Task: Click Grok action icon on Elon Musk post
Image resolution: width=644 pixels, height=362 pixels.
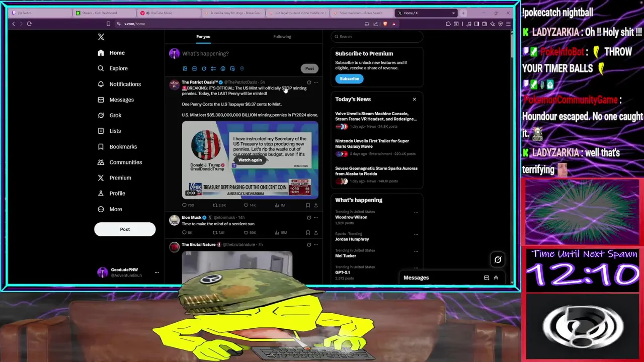Action: [x=309, y=218]
